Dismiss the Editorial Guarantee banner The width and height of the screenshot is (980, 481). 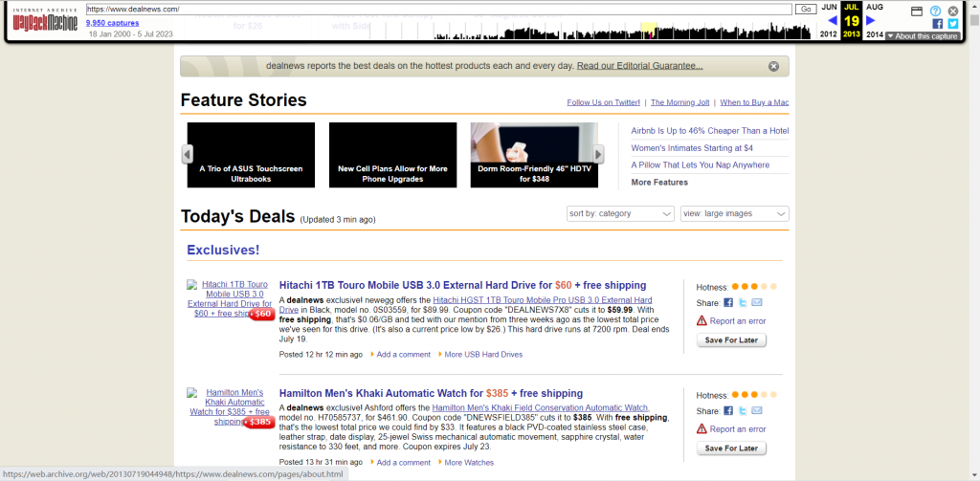[773, 66]
